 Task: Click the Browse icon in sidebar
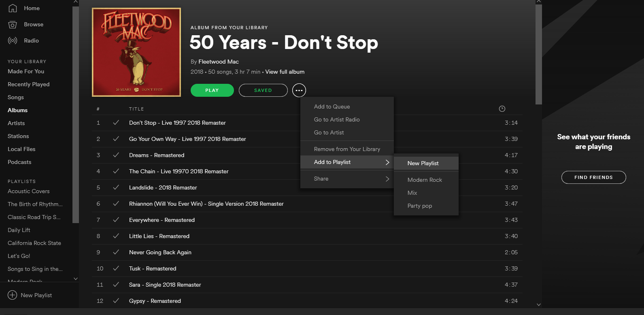pos(13,24)
